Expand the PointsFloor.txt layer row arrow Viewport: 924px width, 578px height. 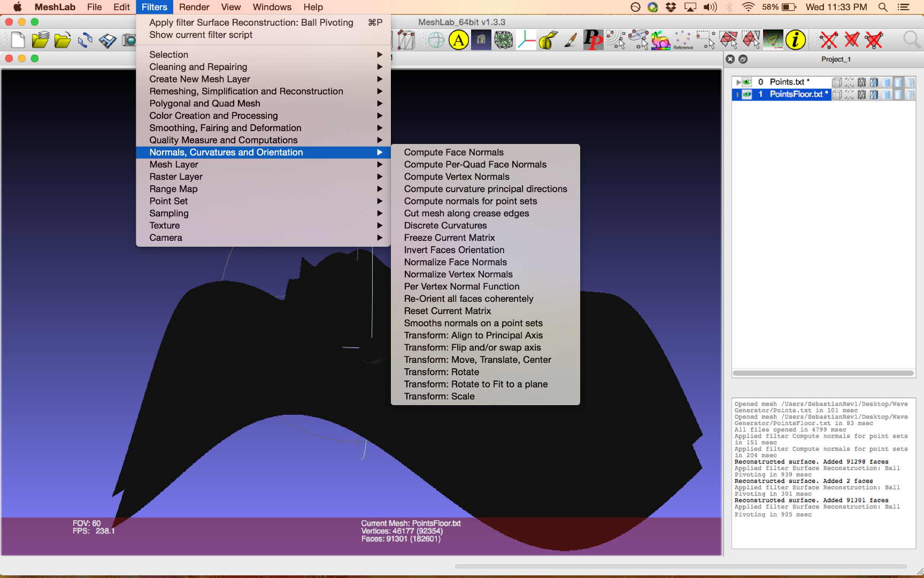pyautogui.click(x=738, y=94)
